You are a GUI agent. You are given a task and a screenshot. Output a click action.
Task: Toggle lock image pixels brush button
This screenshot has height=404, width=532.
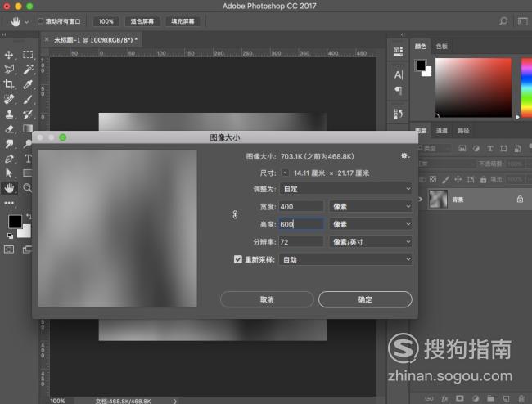[x=445, y=179]
